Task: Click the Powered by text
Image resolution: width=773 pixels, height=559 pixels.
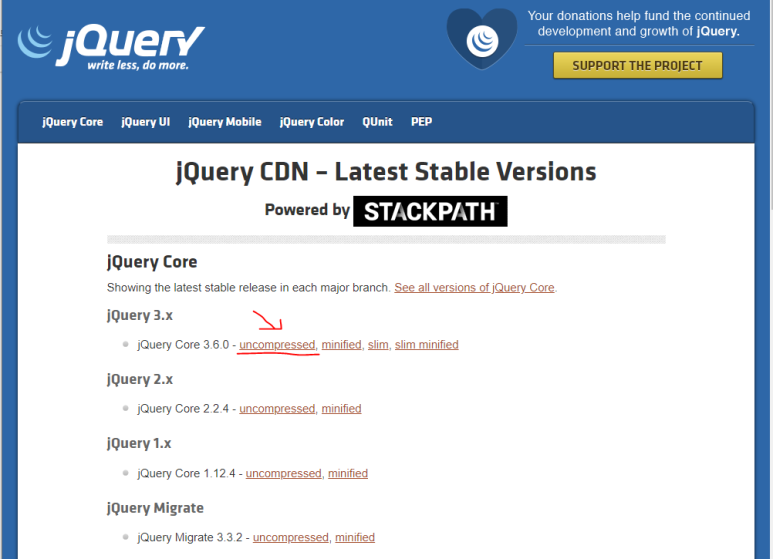Action: 307,210
